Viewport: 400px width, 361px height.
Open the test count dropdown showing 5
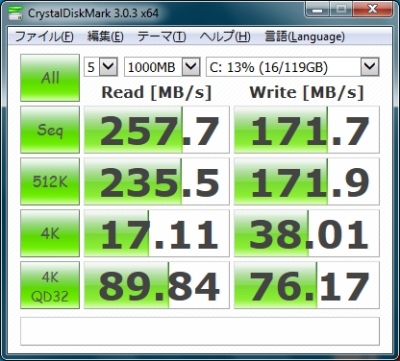(100, 67)
